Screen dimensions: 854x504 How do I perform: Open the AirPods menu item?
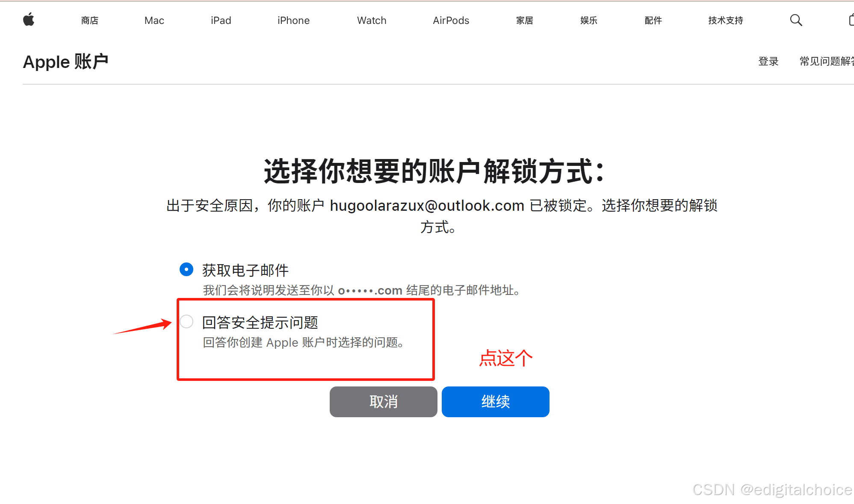(451, 21)
